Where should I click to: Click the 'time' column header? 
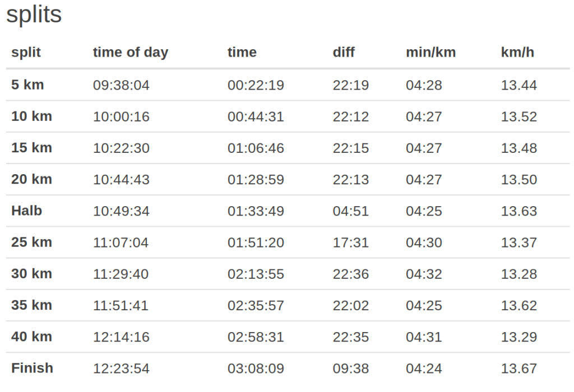pos(242,53)
